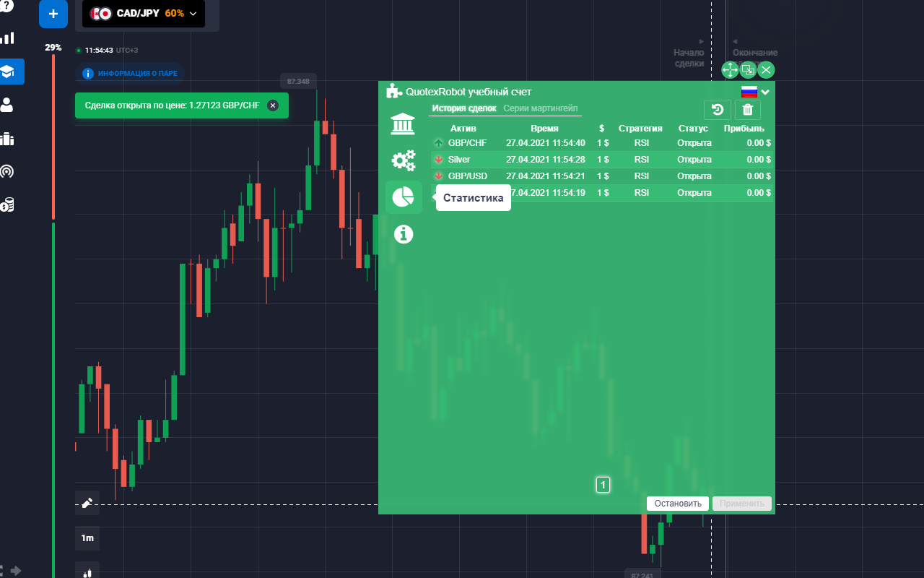The image size is (924, 578).
Task: Switch to История сделок tab
Action: tap(464, 108)
